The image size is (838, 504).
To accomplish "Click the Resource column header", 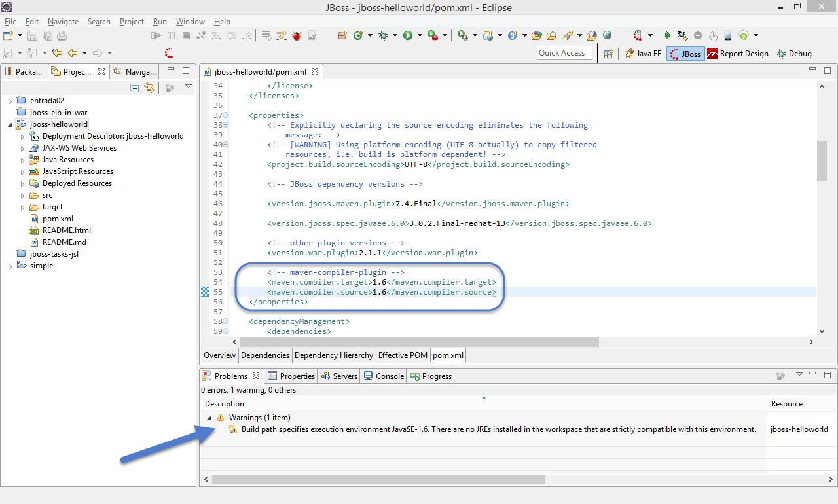I will pyautogui.click(x=802, y=404).
